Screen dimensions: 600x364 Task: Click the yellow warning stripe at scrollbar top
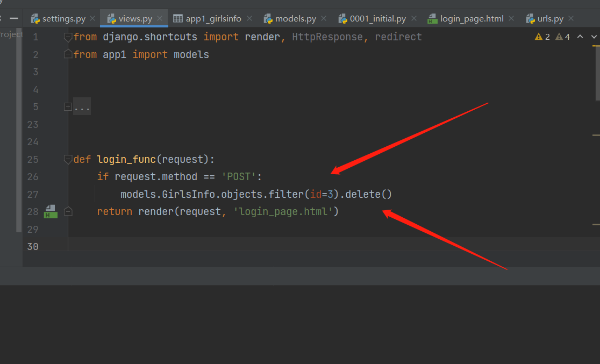tap(596, 46)
